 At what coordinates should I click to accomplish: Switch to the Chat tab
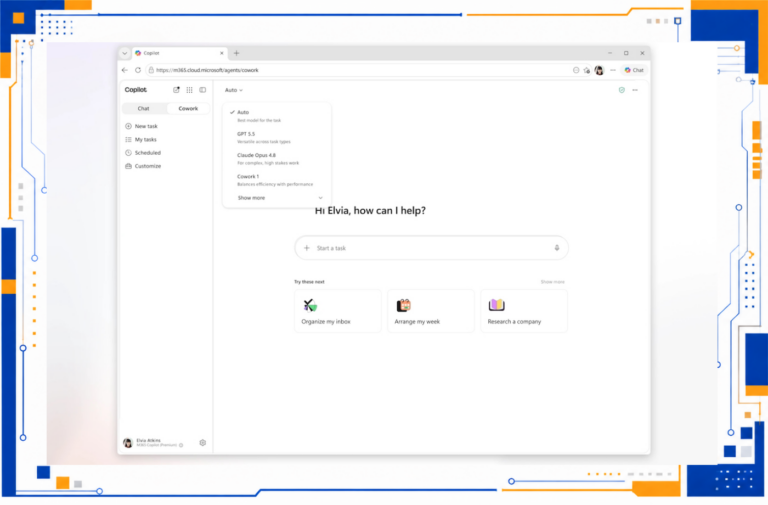(x=144, y=108)
